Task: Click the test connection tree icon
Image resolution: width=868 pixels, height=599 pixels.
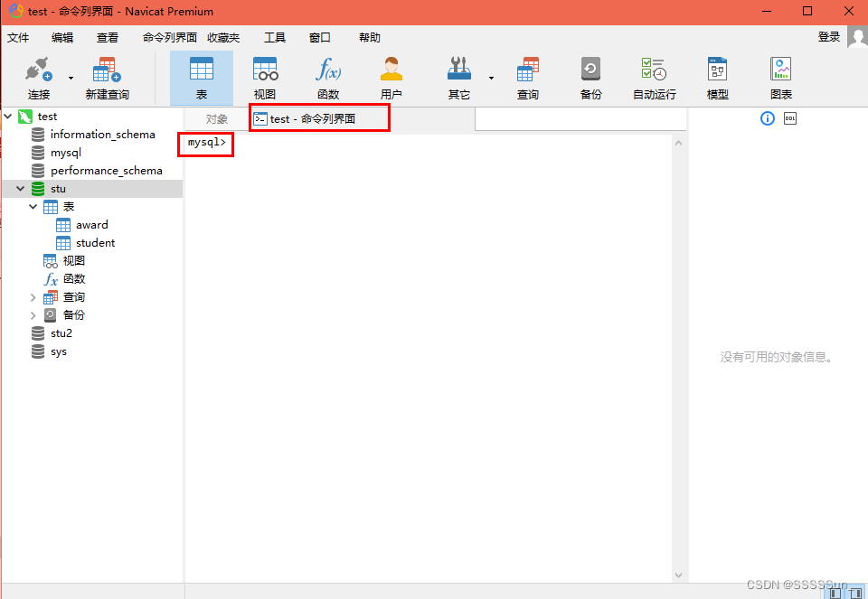Action: click(x=25, y=117)
